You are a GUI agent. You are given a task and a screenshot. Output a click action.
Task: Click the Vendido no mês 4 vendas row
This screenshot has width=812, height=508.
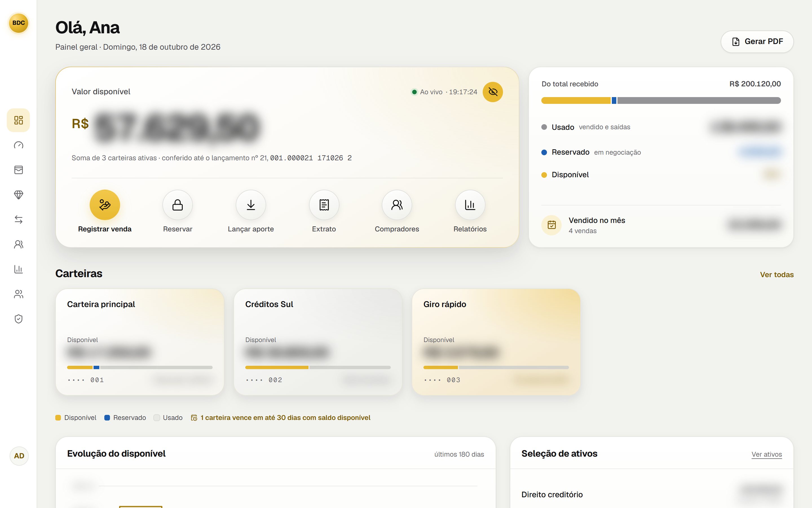[661, 225]
